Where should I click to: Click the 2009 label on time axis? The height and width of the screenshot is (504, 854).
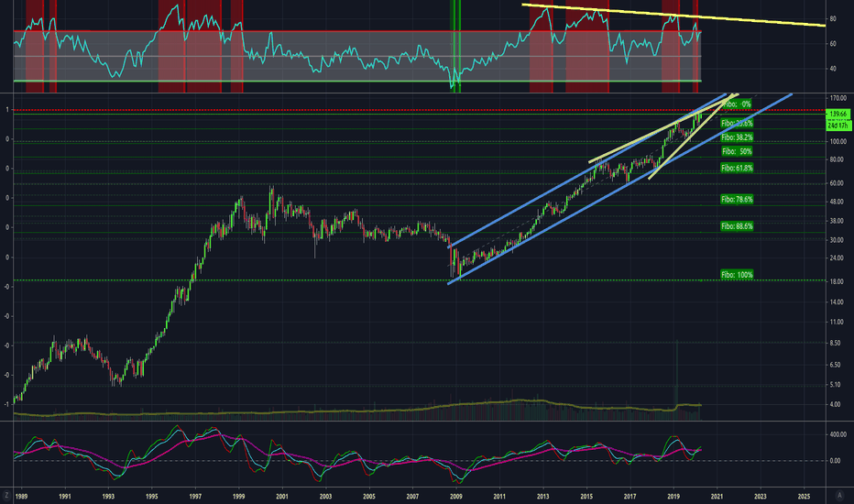(456, 497)
